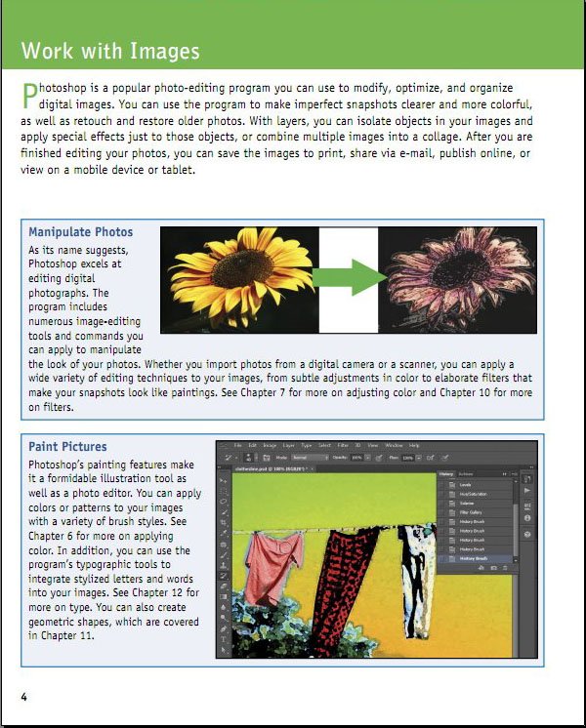Select the Healing Brush patch tool
Image resolution: width=586 pixels, height=728 pixels.
(x=223, y=545)
